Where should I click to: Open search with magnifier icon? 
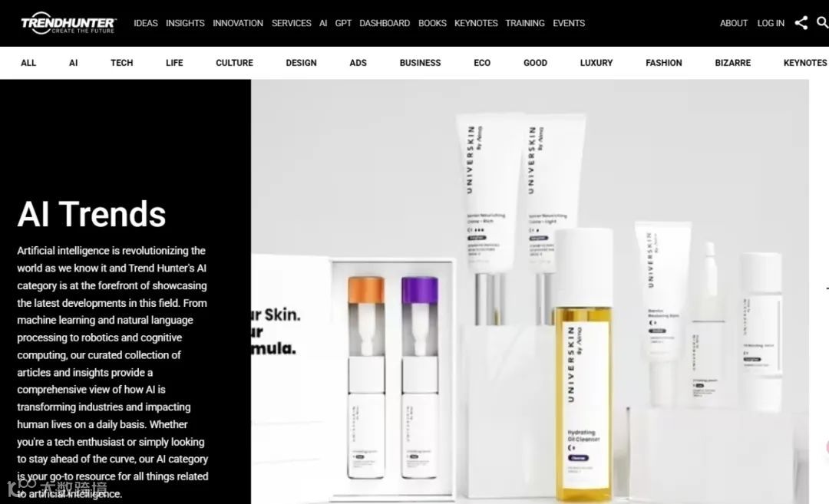823,23
